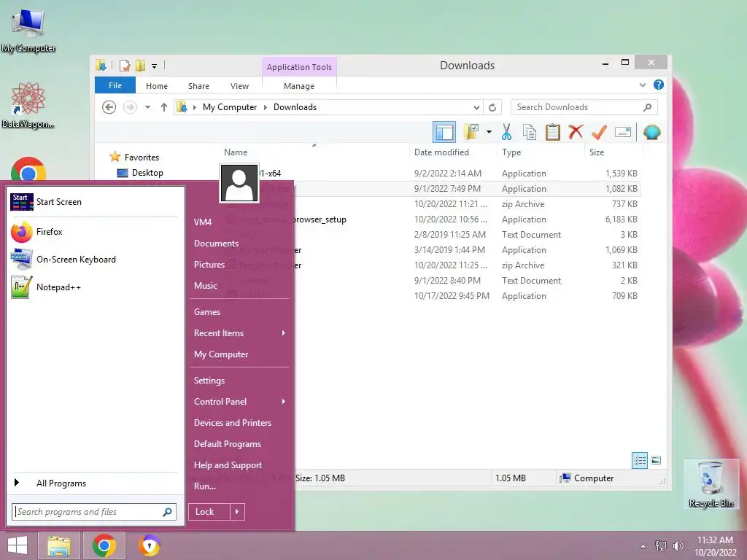Toggle the navigation pane button in toolbar
The image size is (747, 560).
pos(444,132)
